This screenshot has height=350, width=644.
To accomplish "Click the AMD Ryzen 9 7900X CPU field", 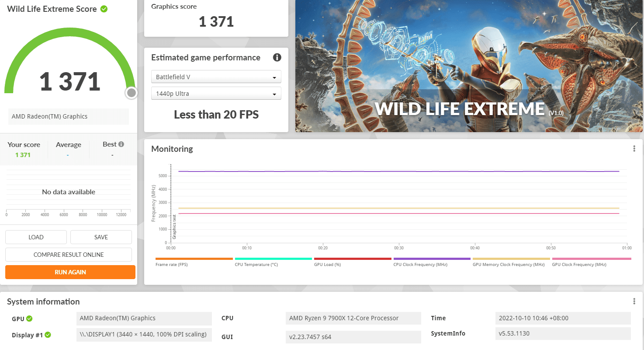I will 353,318.
